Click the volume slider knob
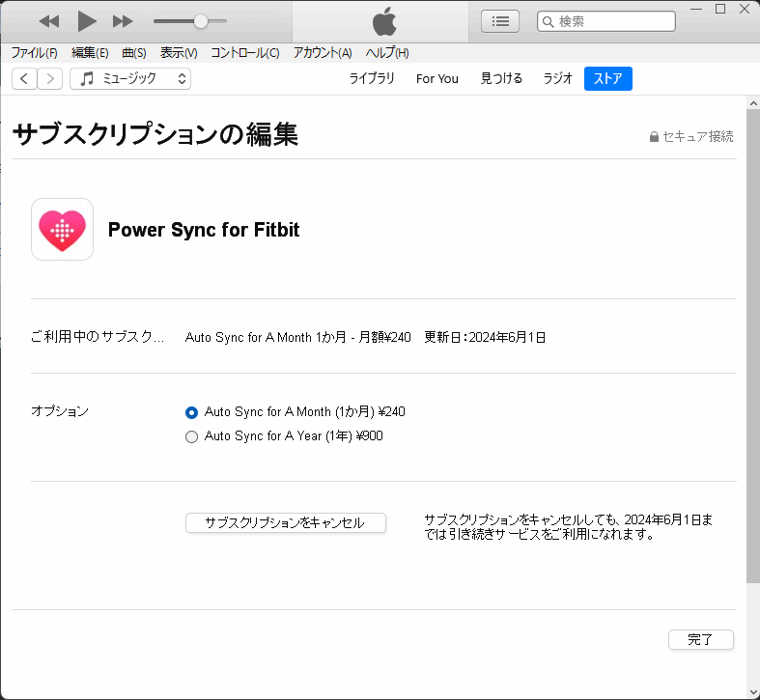This screenshot has width=760, height=700. 201,21
